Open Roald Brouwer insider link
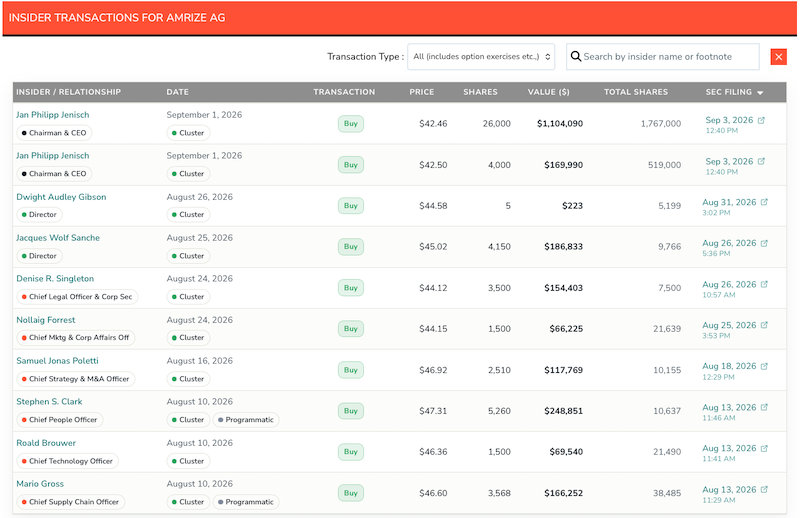 (46, 443)
